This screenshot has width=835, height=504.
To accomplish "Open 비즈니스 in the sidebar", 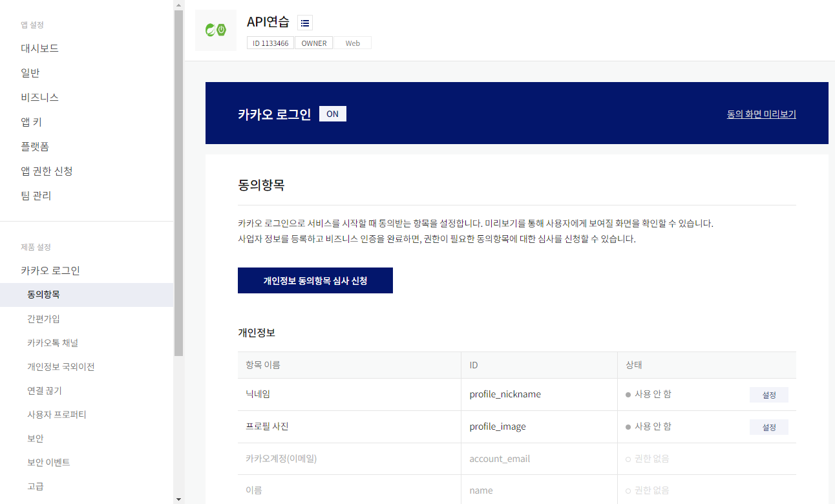I will point(40,98).
